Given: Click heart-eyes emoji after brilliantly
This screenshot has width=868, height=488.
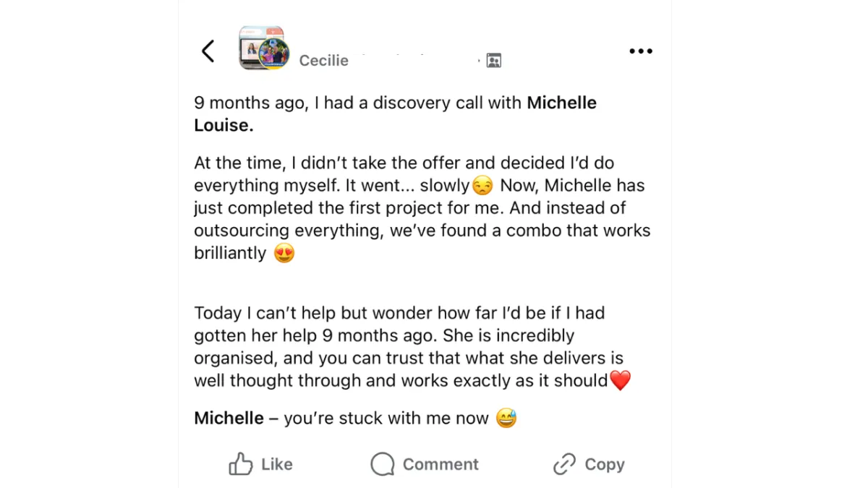Looking at the screenshot, I should click(x=284, y=254).
